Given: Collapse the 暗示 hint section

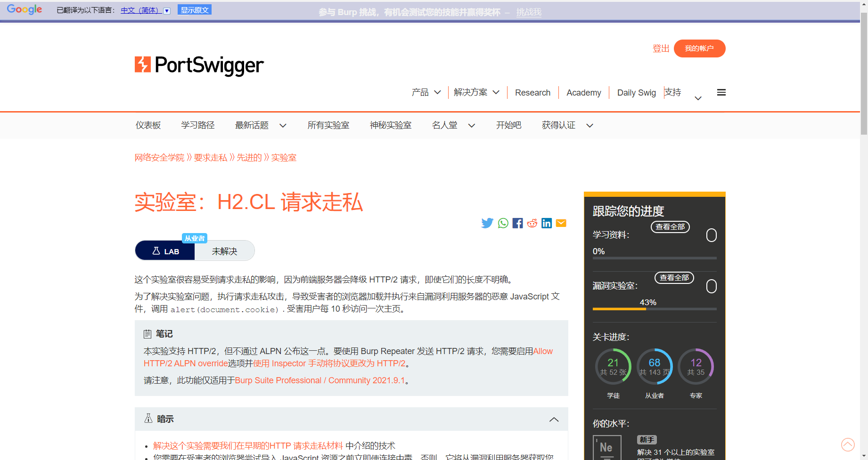Looking at the screenshot, I should [554, 420].
